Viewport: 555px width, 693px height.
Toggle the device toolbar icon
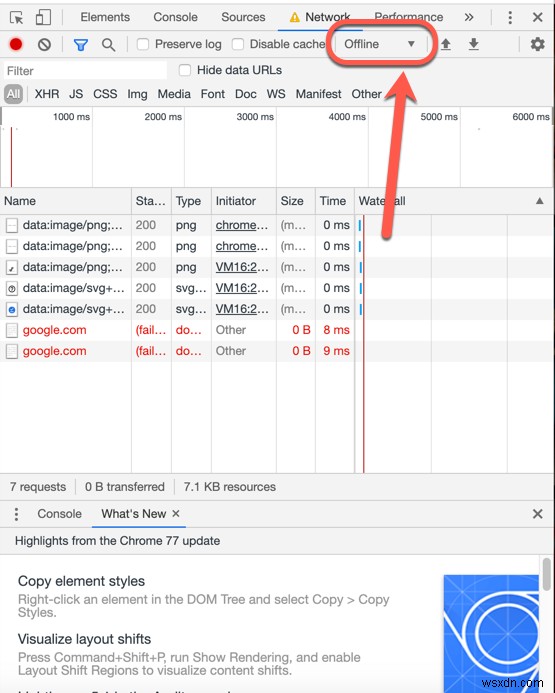pos(43,18)
